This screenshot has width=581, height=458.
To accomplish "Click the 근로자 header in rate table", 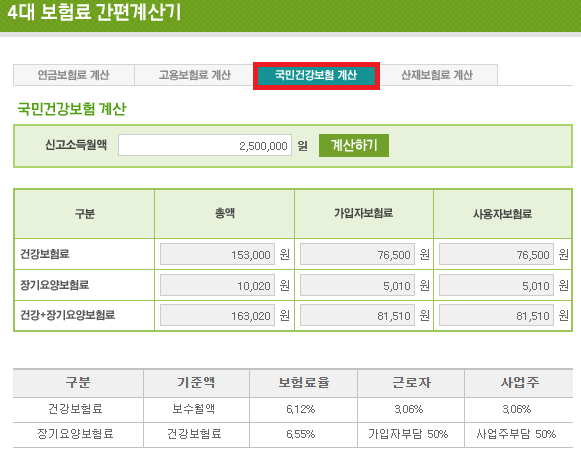I will coord(411,382).
